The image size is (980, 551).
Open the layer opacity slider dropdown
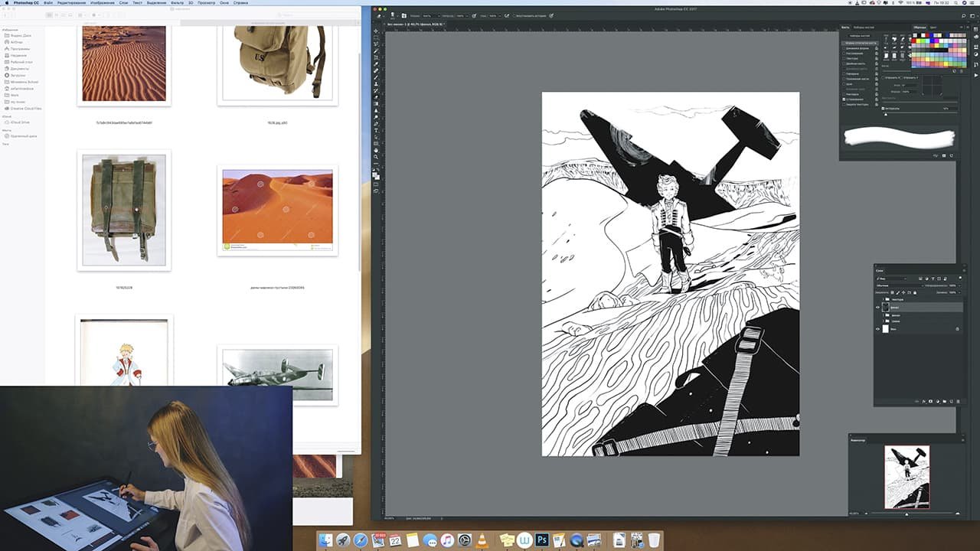pyautogui.click(x=960, y=285)
